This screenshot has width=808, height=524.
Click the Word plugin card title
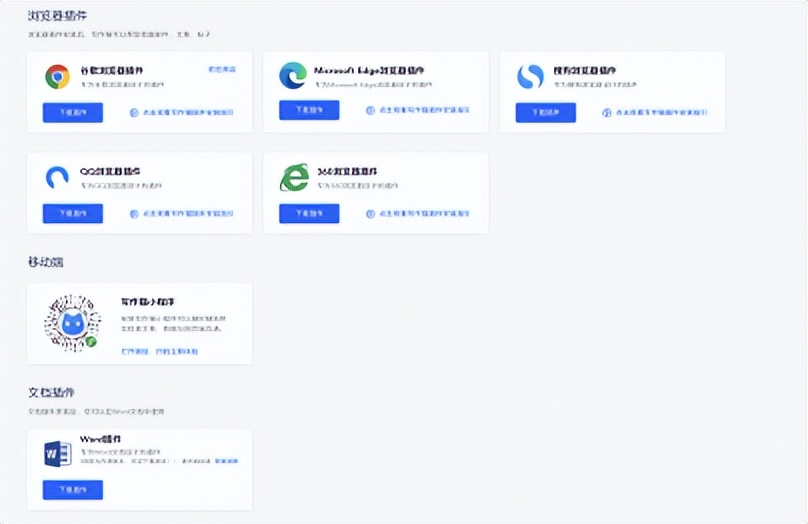pos(100,439)
